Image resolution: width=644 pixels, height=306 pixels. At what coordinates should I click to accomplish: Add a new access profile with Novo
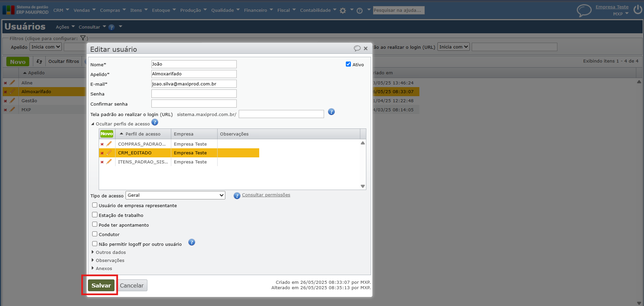point(107,134)
